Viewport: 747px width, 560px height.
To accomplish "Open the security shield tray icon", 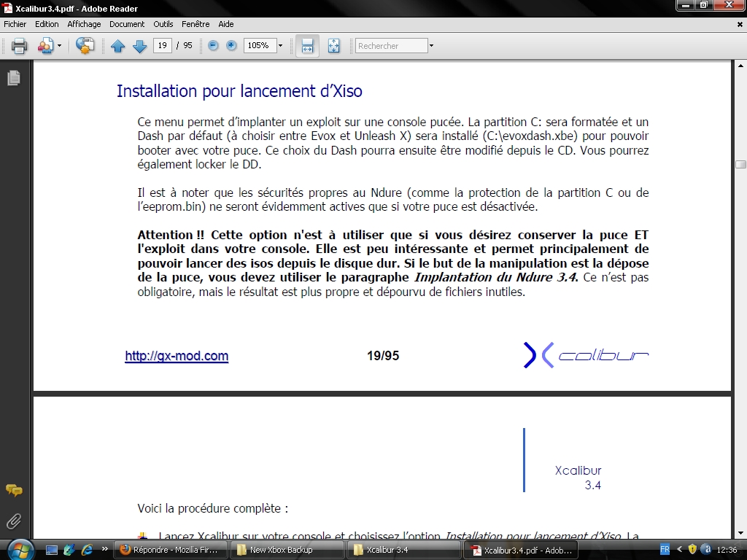I will (693, 550).
